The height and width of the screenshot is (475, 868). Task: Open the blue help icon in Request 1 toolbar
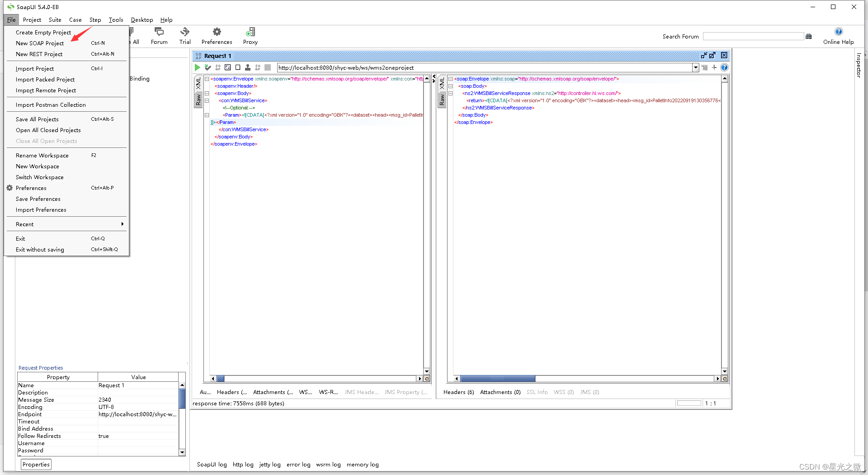coord(724,67)
